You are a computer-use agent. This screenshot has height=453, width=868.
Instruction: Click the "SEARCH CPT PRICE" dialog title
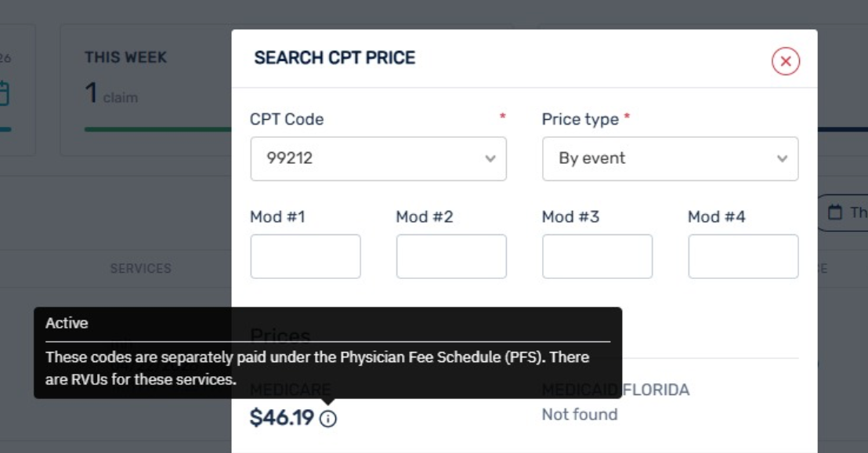tap(335, 58)
